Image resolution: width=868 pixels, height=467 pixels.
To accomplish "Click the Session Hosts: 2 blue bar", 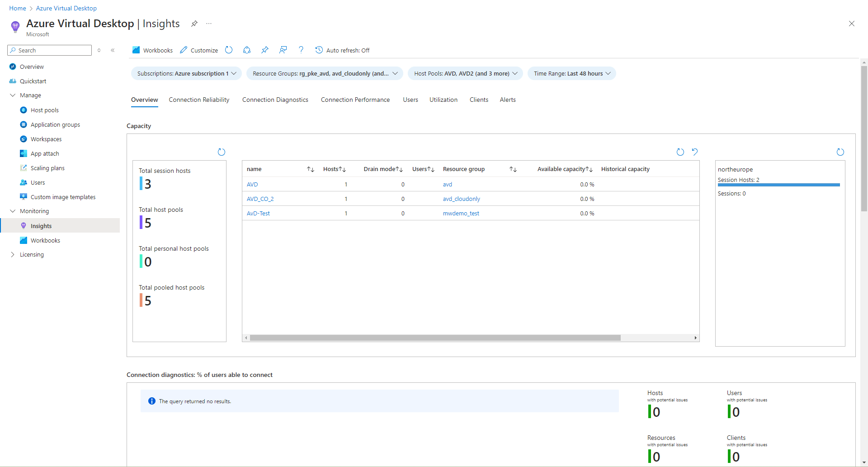I will [779, 185].
